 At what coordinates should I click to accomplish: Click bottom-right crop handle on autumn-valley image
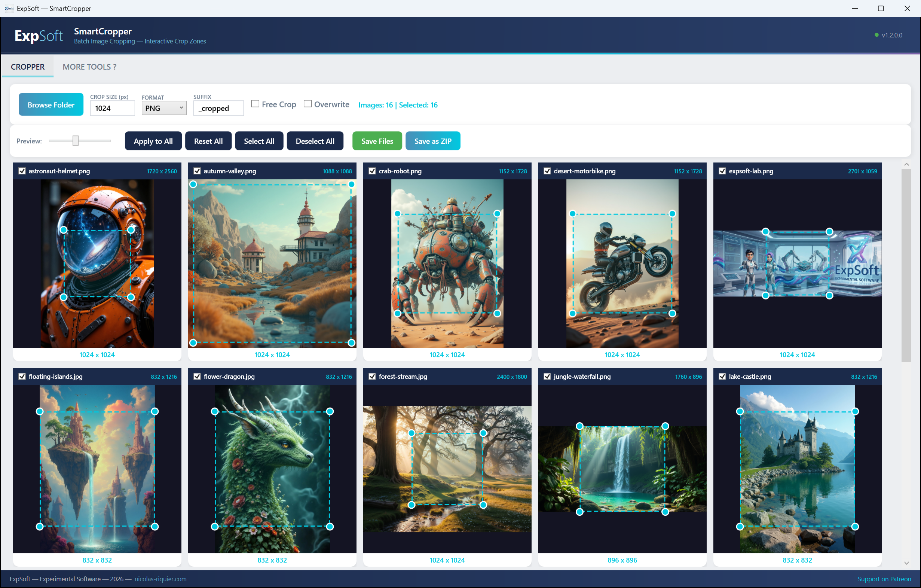pos(352,343)
